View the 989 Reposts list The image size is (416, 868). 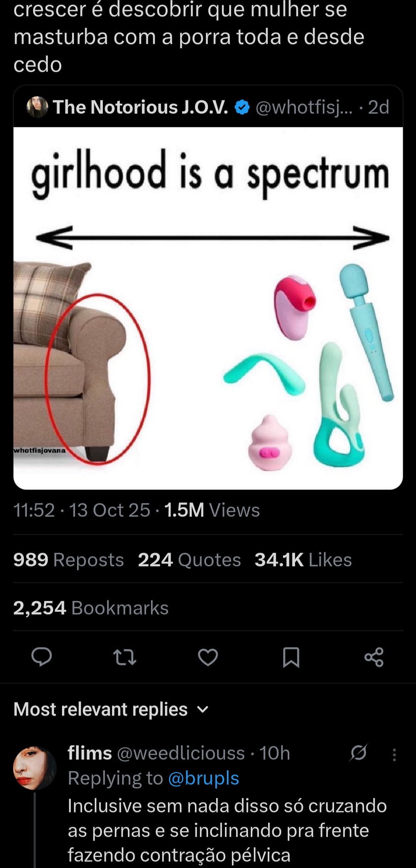(69, 560)
